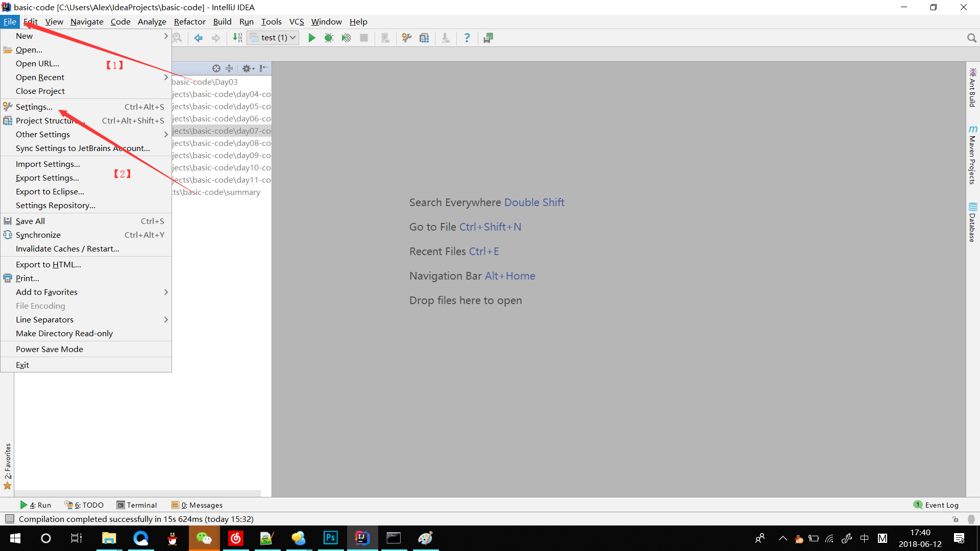Viewport: 980px width, 551px height.
Task: Open the Event Log
Action: tap(937, 505)
